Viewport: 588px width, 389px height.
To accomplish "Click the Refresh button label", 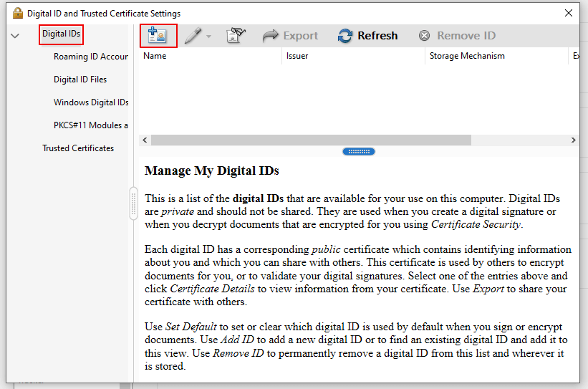I will [x=377, y=36].
